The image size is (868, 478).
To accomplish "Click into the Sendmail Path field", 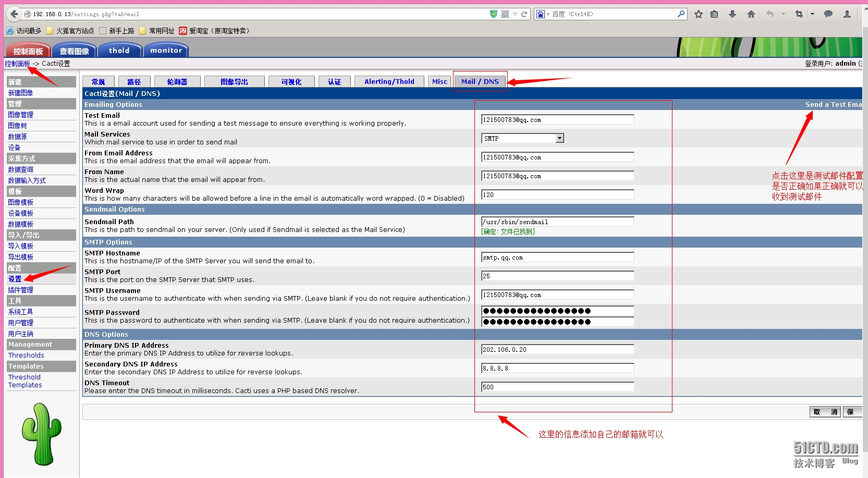I will (x=557, y=222).
